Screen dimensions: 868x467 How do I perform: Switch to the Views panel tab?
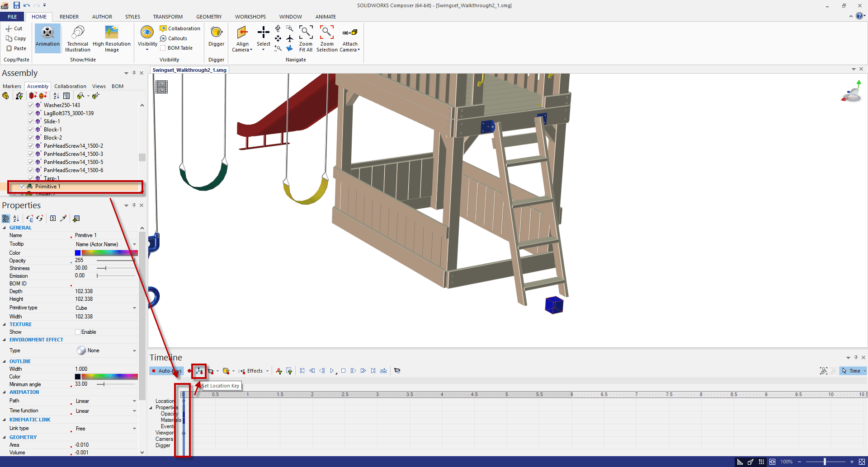click(x=99, y=86)
